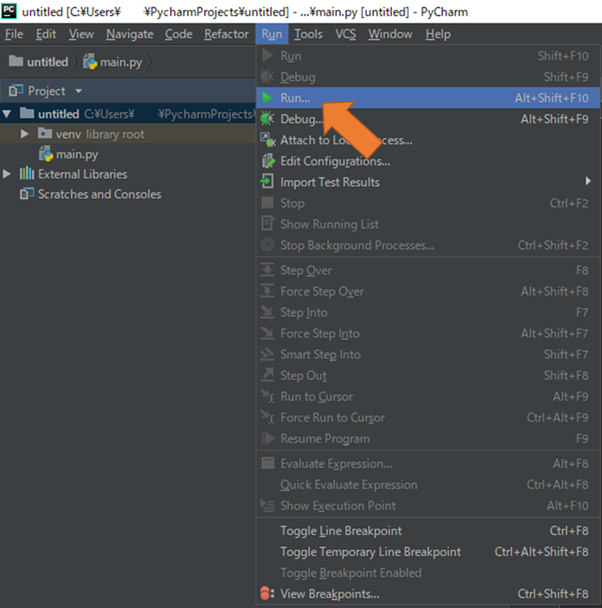This screenshot has height=608, width=602.
Task: Open the Code menu
Action: [178, 34]
